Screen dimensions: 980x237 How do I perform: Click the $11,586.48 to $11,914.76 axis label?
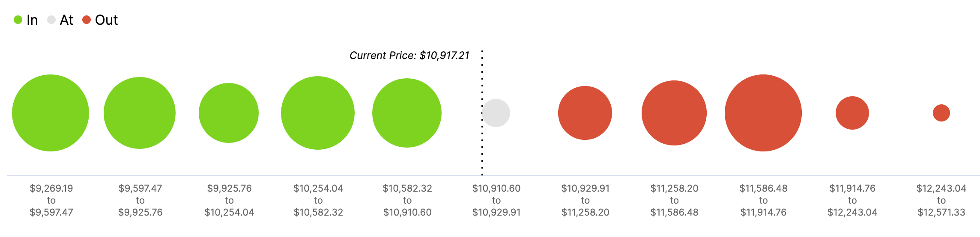coord(763,200)
